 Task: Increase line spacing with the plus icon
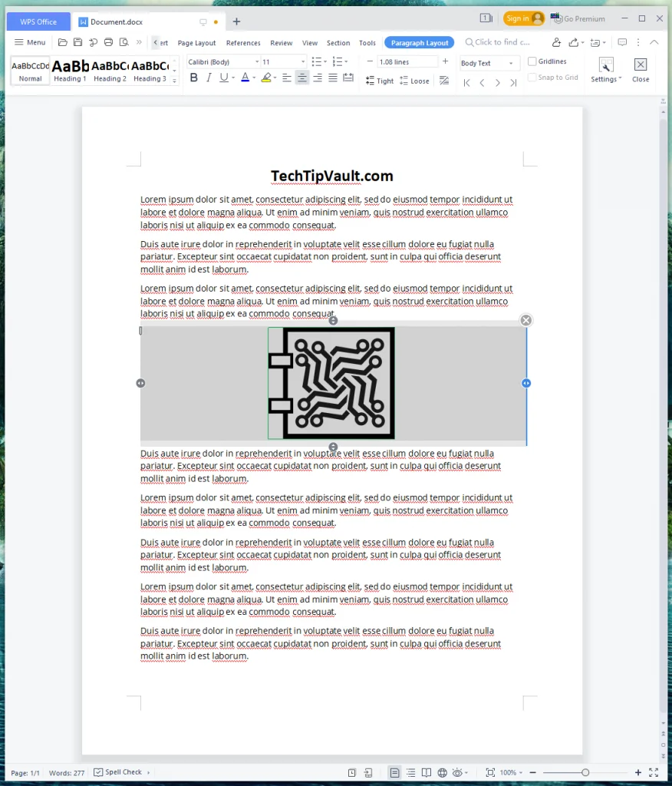click(x=445, y=61)
